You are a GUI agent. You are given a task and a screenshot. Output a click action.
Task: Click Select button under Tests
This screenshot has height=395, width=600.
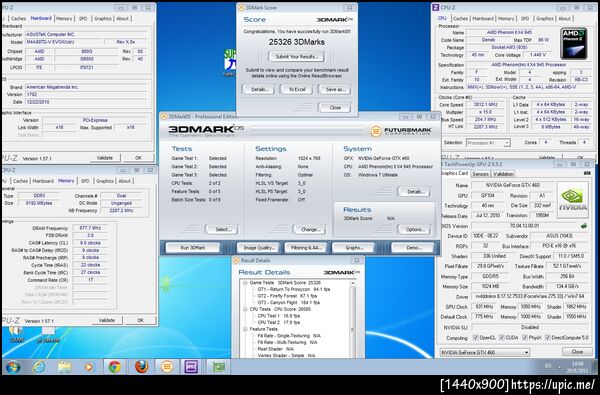tap(223, 230)
